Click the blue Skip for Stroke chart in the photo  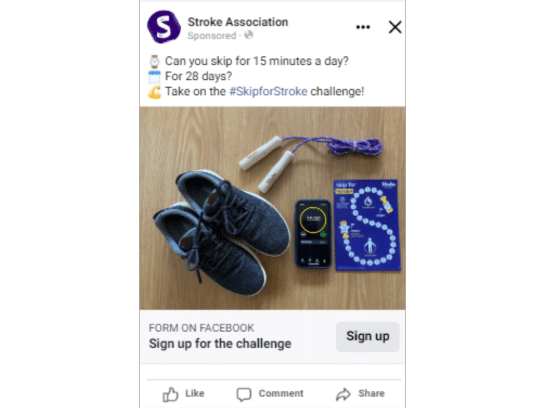367,225
